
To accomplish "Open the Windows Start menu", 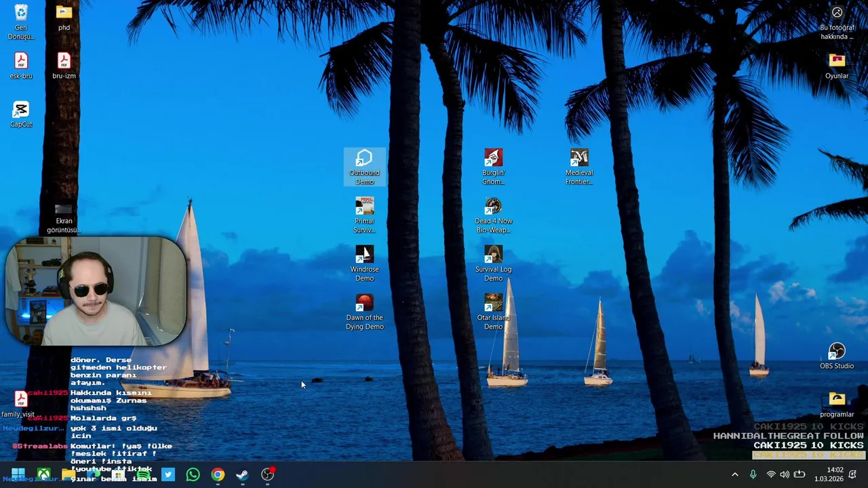I will [x=18, y=474].
